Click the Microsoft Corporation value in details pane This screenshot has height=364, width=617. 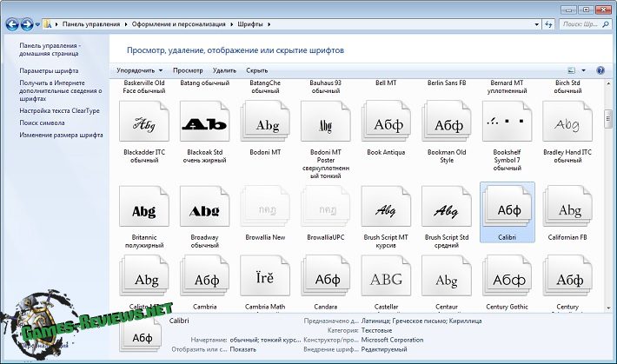click(x=392, y=340)
